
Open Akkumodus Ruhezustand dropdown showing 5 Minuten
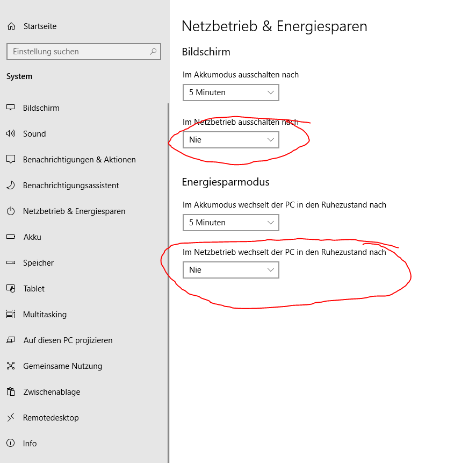pos(230,223)
